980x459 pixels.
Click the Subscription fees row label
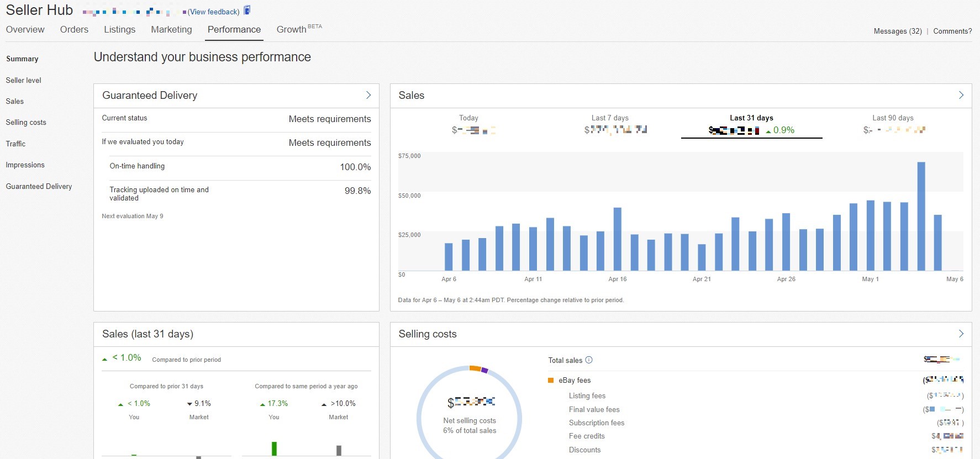[597, 423]
